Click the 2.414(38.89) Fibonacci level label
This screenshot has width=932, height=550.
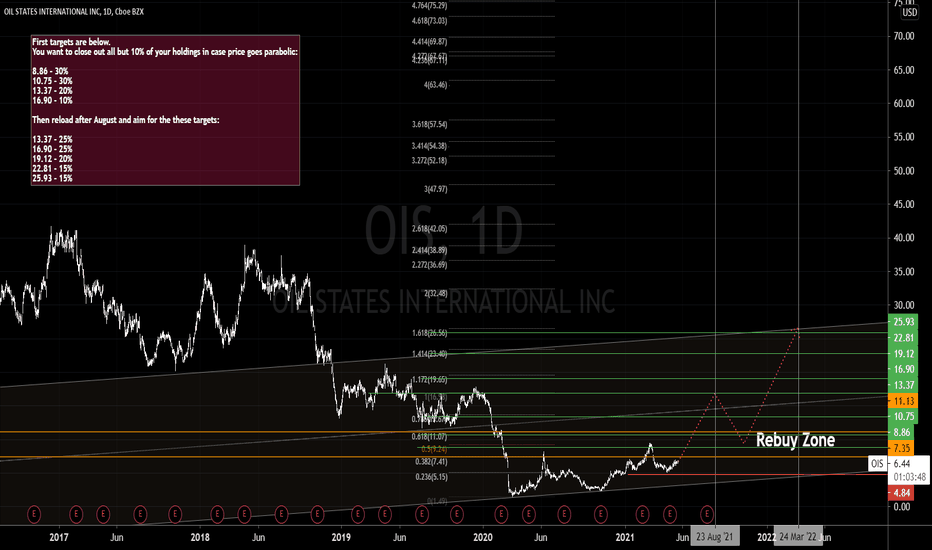pyautogui.click(x=429, y=250)
